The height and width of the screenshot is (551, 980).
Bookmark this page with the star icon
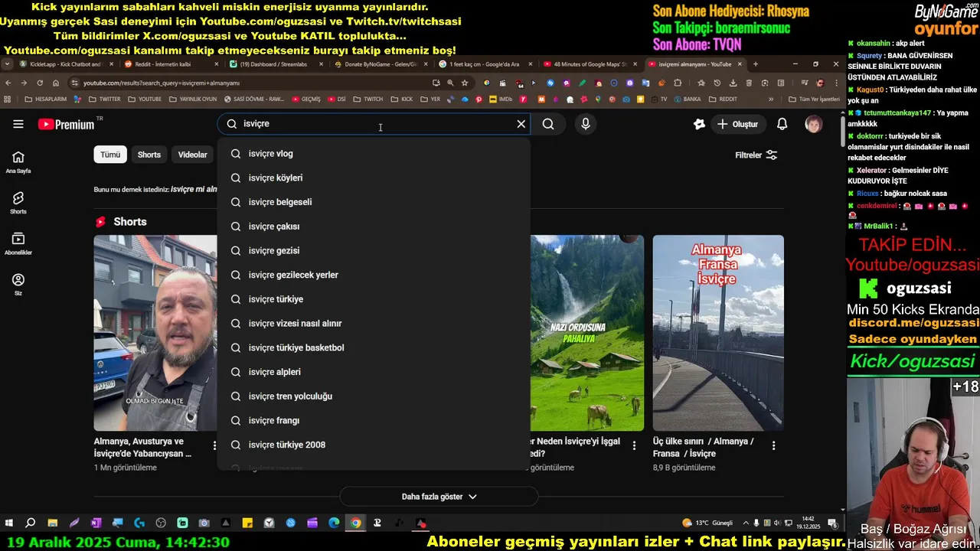click(465, 83)
